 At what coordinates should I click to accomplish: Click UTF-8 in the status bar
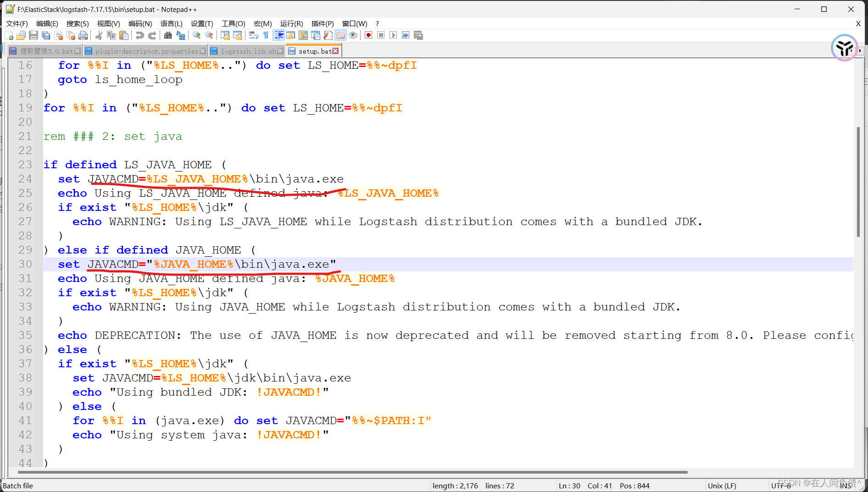pos(781,485)
